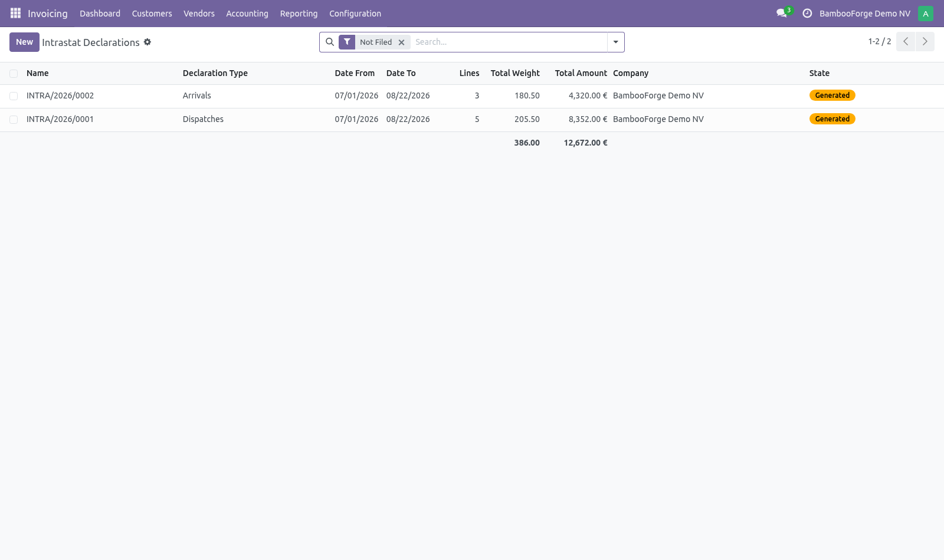944x560 pixels.
Task: Open the Customers menu
Action: [x=152, y=14]
